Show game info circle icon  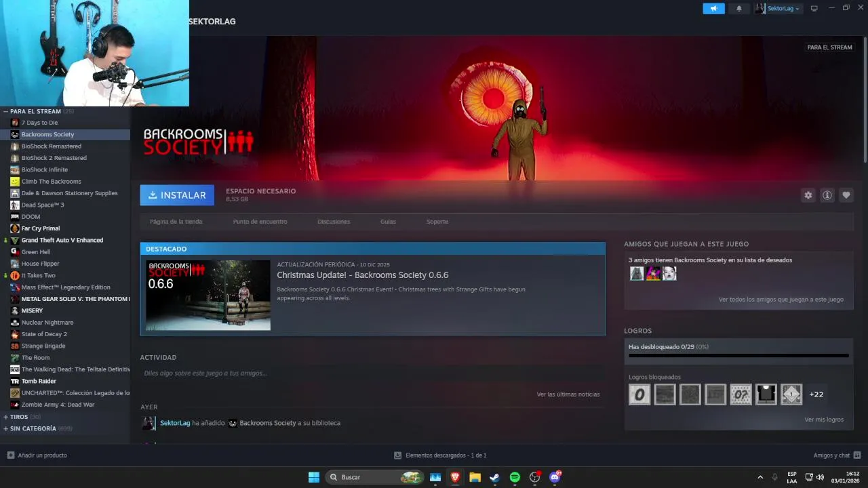pos(827,195)
